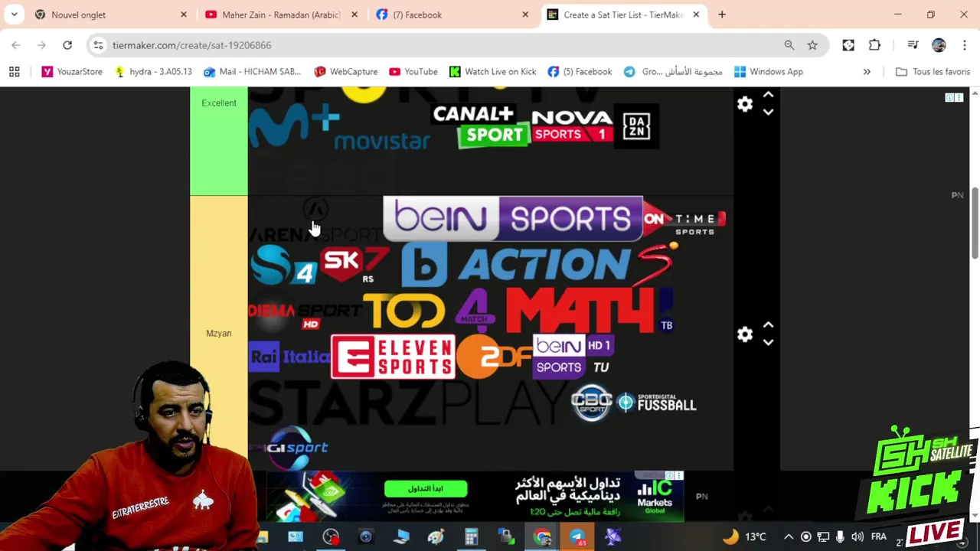
Task: Open the YouTube bookmark
Action: tap(413, 71)
